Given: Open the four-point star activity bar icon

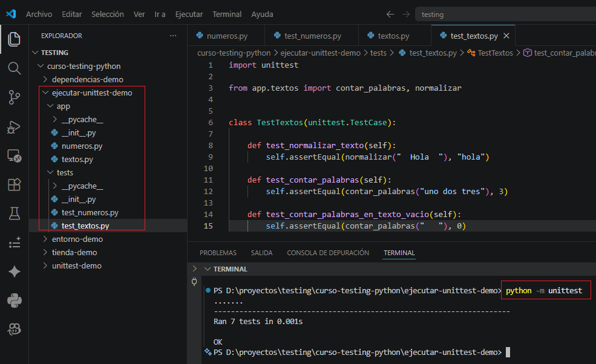Looking at the screenshot, I should (14, 271).
